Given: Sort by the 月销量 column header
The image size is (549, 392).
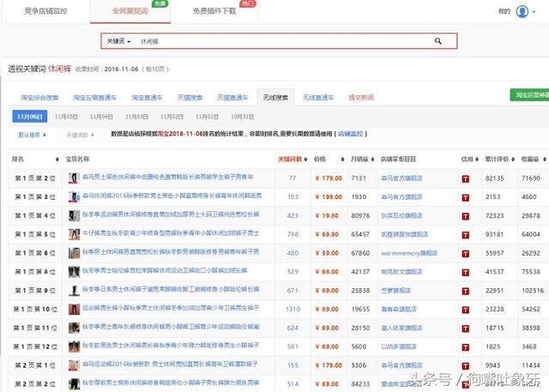Looking at the screenshot, I should click(x=362, y=160).
